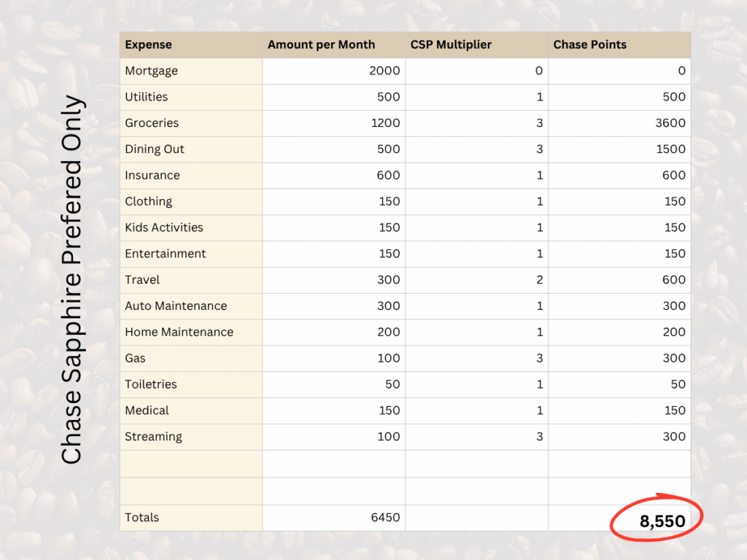Click the total Chase Points 8,550

tap(662, 521)
